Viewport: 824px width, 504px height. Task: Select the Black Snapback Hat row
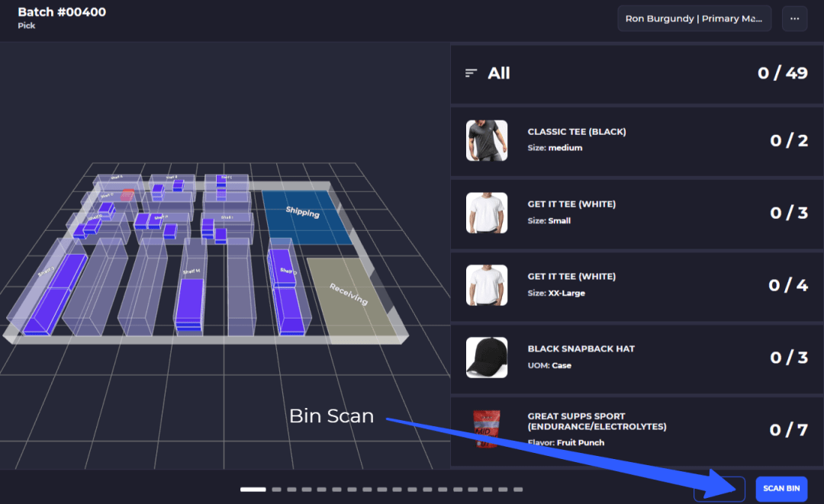(637, 358)
